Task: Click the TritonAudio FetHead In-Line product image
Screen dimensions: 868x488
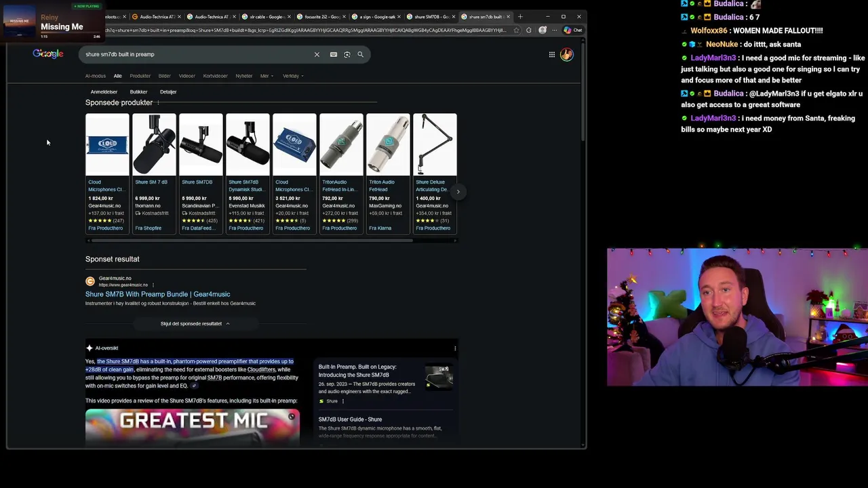Action: click(x=341, y=144)
